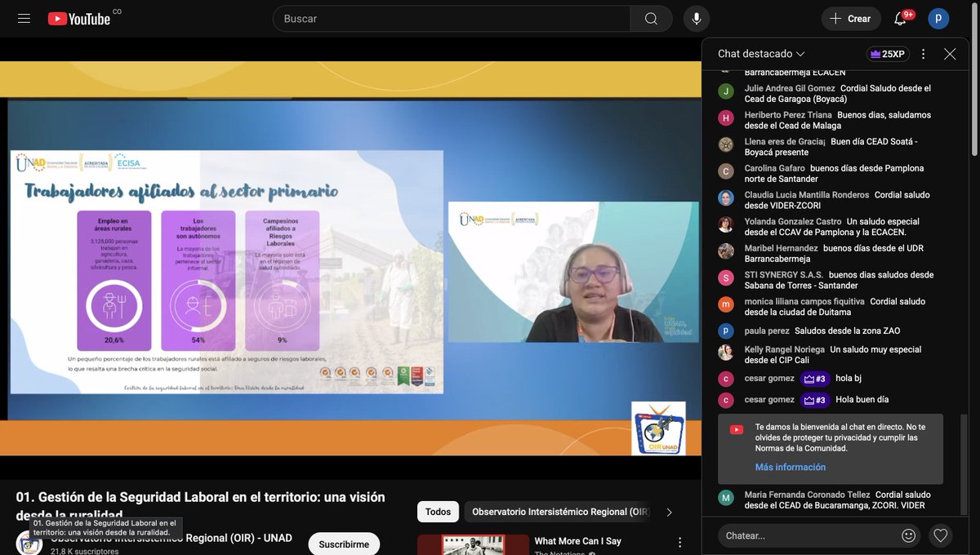Click monica liliana campos fiquitiva name
This screenshot has width=980, height=555.
point(804,301)
